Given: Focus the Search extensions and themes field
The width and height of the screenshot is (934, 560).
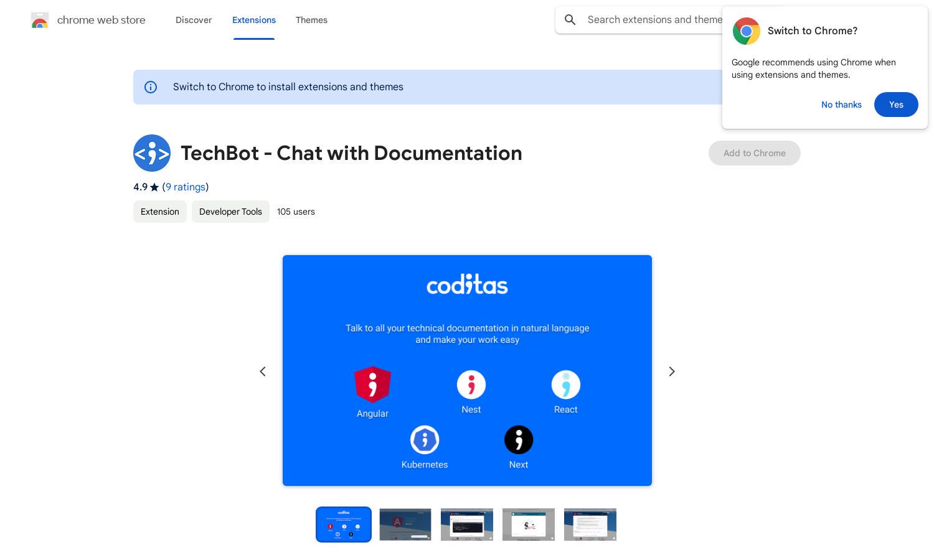Looking at the screenshot, I should point(654,20).
